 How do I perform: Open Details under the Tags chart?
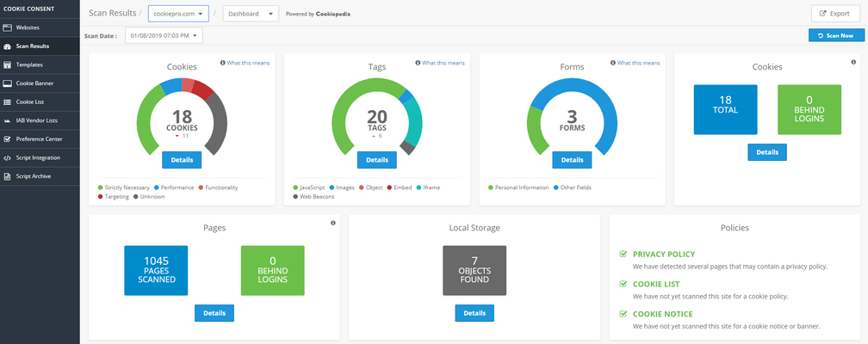377,160
